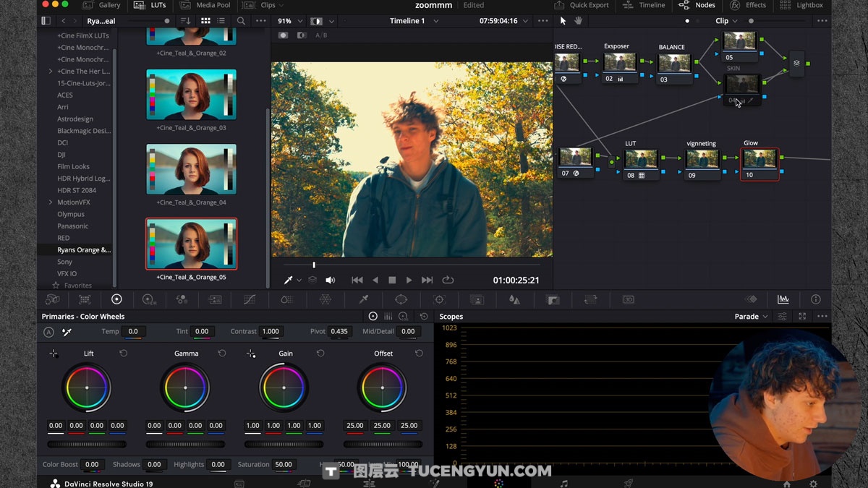Open the Blur palette
868x488 pixels.
(x=514, y=299)
